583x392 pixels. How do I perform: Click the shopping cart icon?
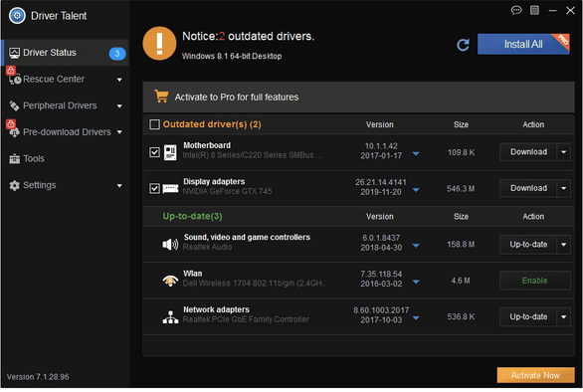[161, 97]
